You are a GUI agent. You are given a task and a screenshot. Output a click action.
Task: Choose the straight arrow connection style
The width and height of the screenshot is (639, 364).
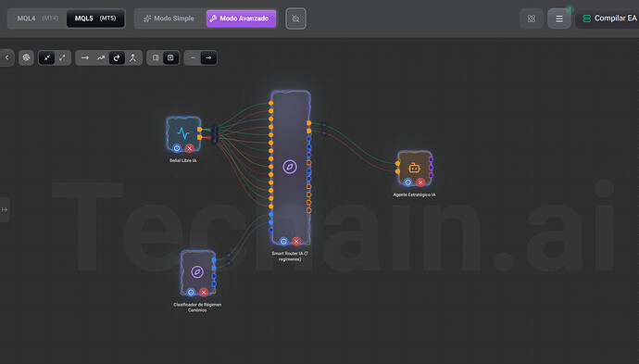pyautogui.click(x=85, y=57)
